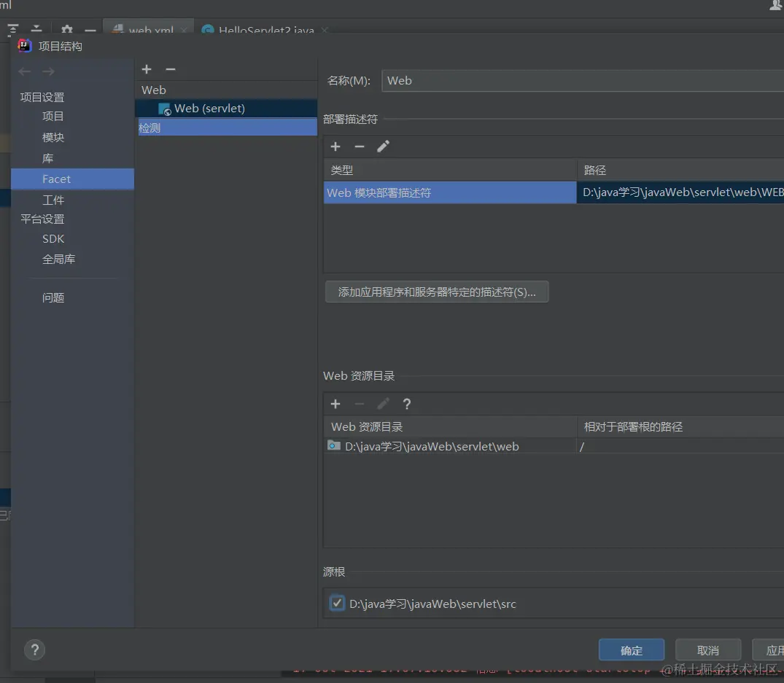Remove the selected deployment descriptor

point(359,147)
